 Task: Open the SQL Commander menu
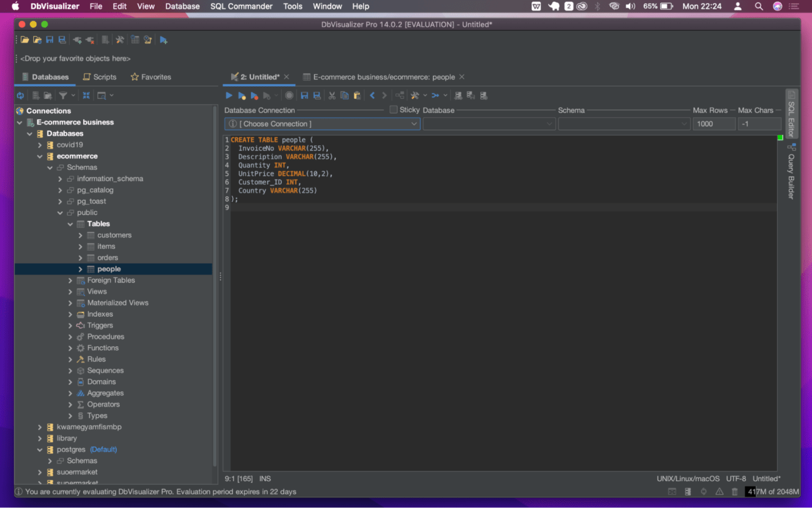coord(241,6)
